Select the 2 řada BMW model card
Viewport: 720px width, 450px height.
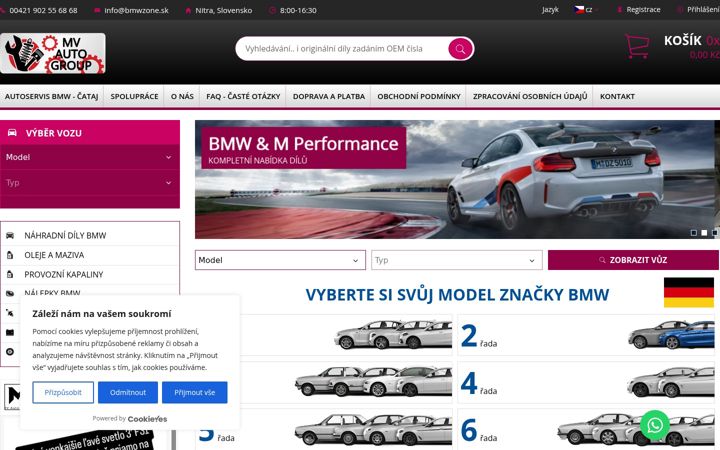586,335
